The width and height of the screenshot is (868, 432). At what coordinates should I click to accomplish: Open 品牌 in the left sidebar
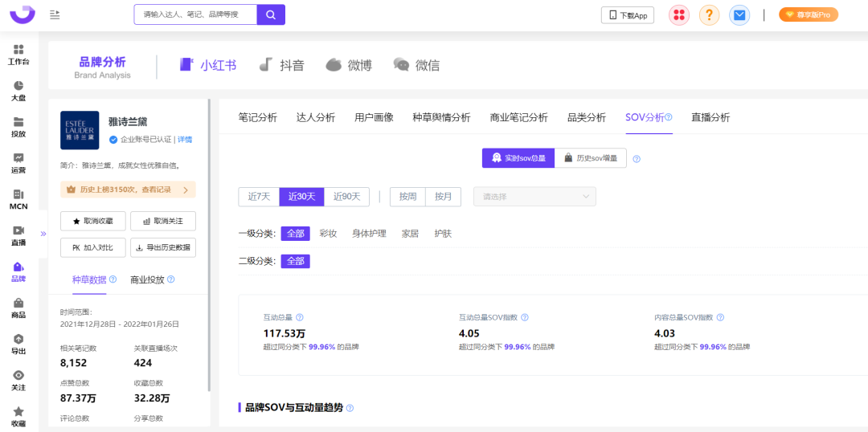click(x=18, y=272)
